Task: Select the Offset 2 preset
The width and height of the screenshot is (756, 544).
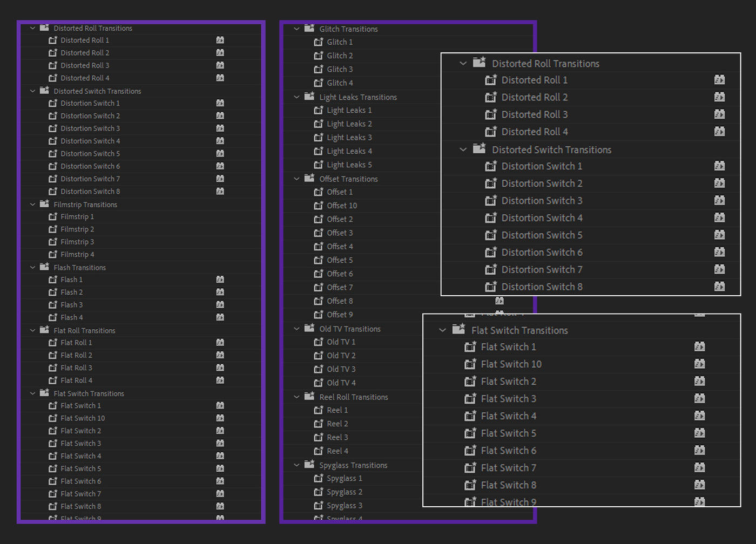Action: (340, 219)
